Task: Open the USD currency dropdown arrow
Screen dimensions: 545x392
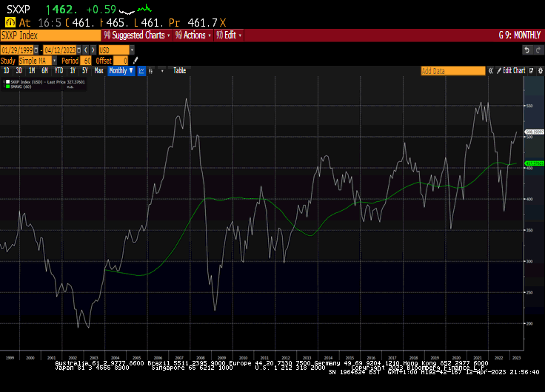Action: [132, 50]
